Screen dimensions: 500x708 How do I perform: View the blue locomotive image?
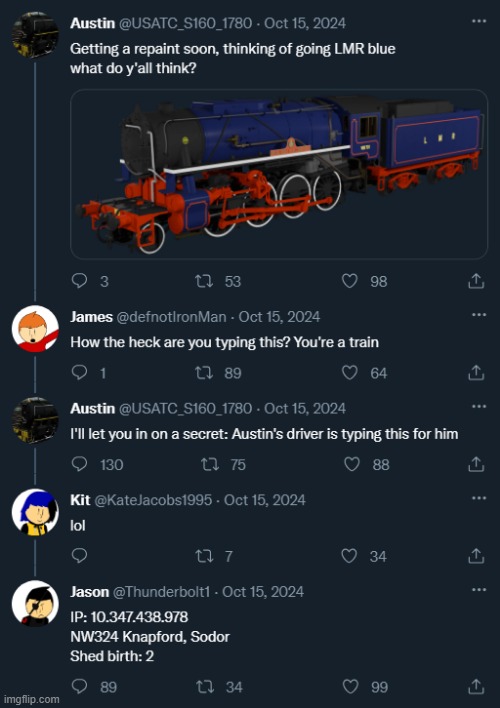pos(279,174)
